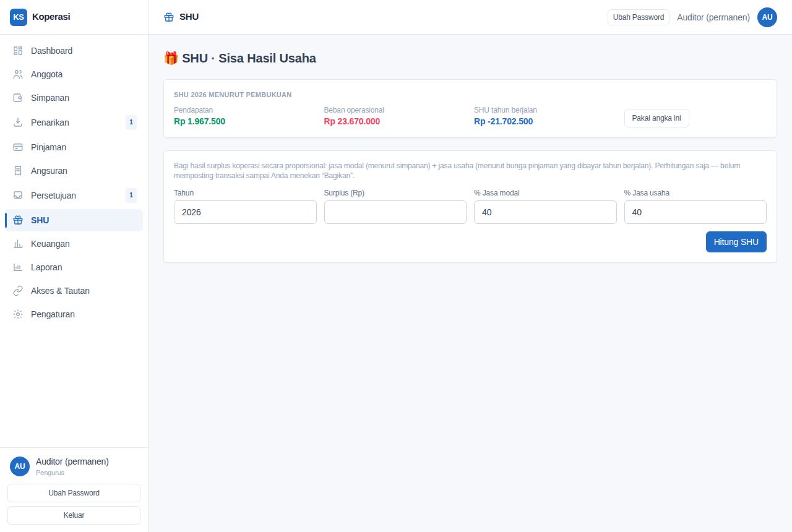Screen dimensions: 792x532
Task: Click the Akses & Tautan link icon
Action: 18,291
